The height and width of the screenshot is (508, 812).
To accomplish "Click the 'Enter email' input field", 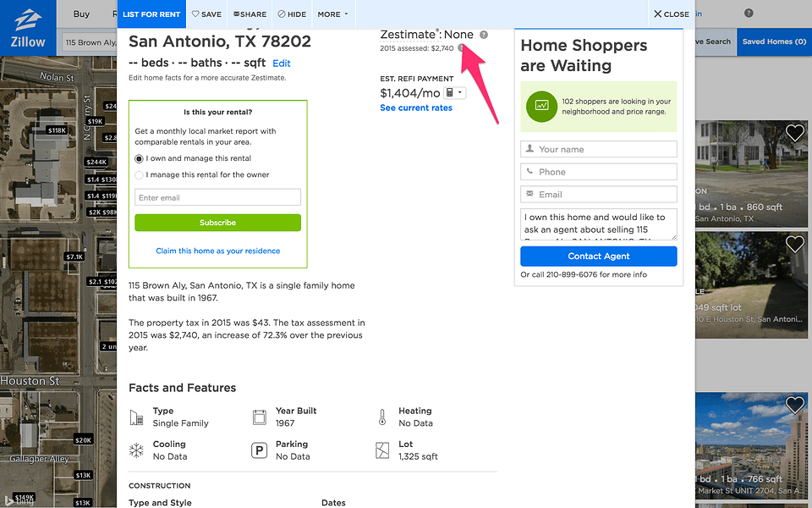I will pos(217,197).
